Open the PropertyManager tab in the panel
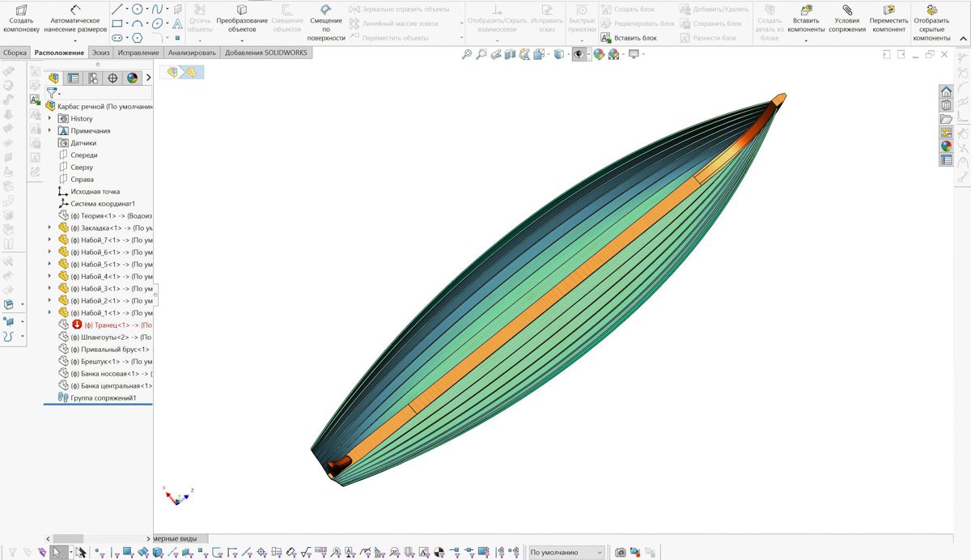Image resolution: width=971 pixels, height=560 pixels. point(73,78)
